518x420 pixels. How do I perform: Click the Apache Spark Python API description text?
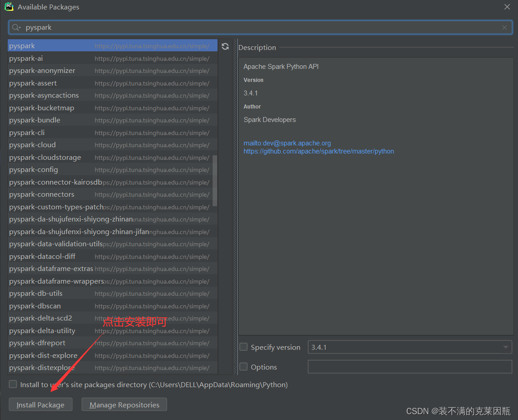pos(281,66)
